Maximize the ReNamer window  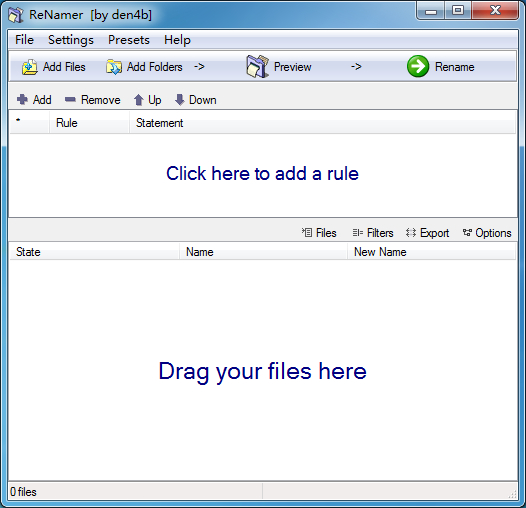458,11
